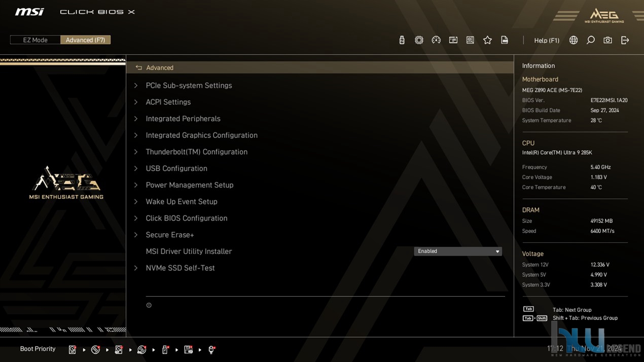The height and width of the screenshot is (362, 644).
Task: Click the System 5V value 4.990 V
Action: [598, 275]
